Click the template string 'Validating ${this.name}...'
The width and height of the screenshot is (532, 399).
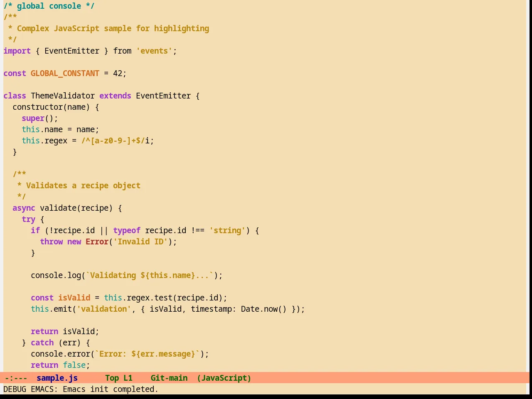(x=150, y=275)
